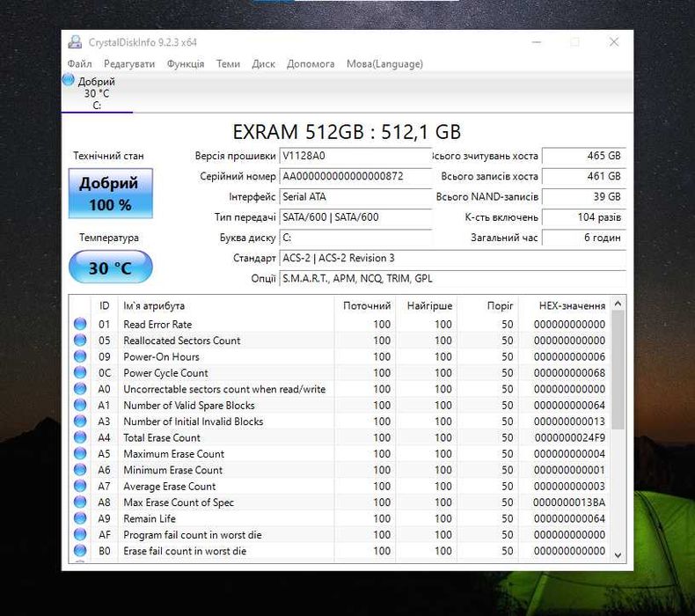Click status orb for Read Error Rate
The height and width of the screenshot is (616, 695).
[x=80, y=324]
